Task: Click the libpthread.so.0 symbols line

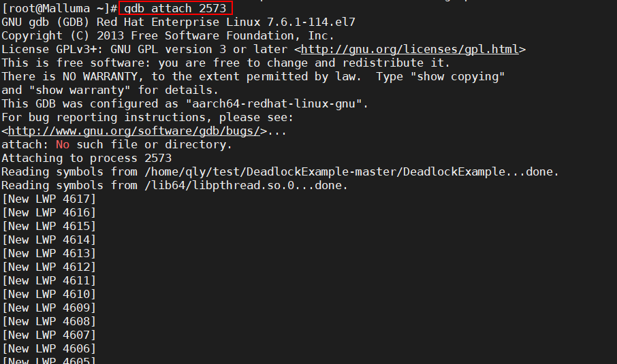Action: tap(175, 186)
